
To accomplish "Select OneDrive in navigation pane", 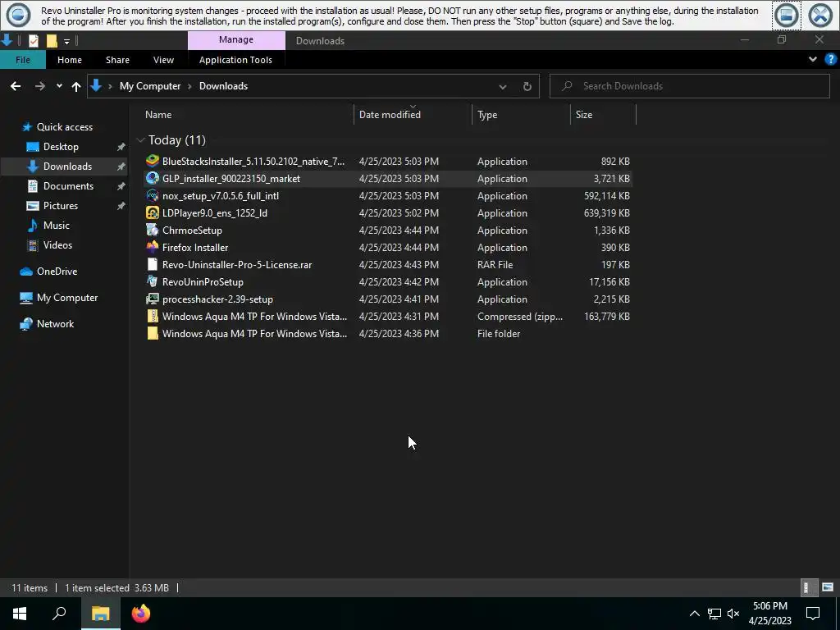I will [x=57, y=272].
